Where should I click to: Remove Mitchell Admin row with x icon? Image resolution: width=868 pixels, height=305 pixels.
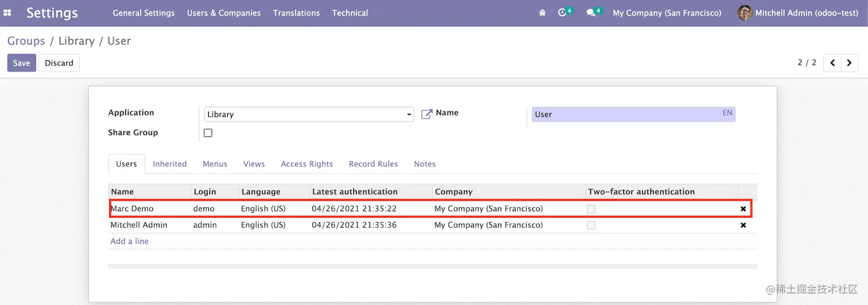coord(743,225)
